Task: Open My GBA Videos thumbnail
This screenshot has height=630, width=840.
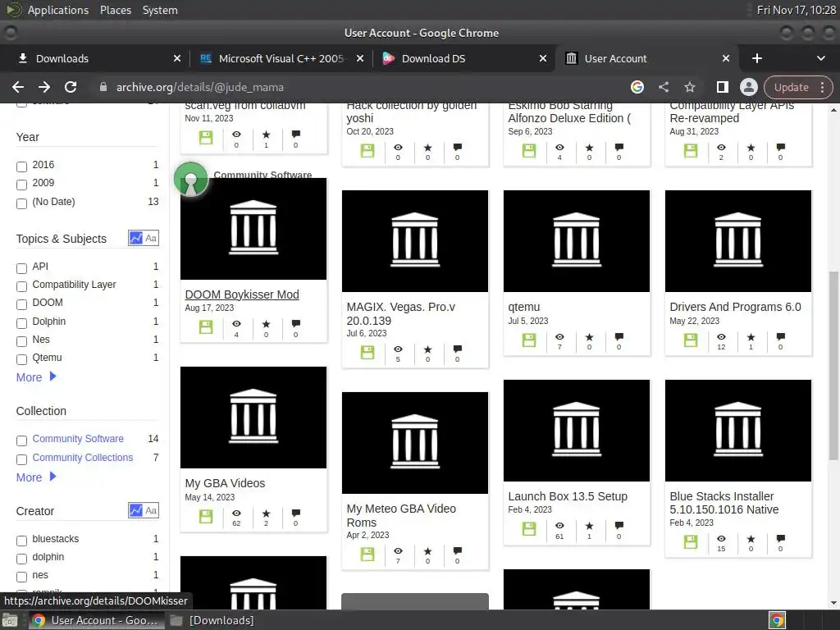Action: [253, 418]
